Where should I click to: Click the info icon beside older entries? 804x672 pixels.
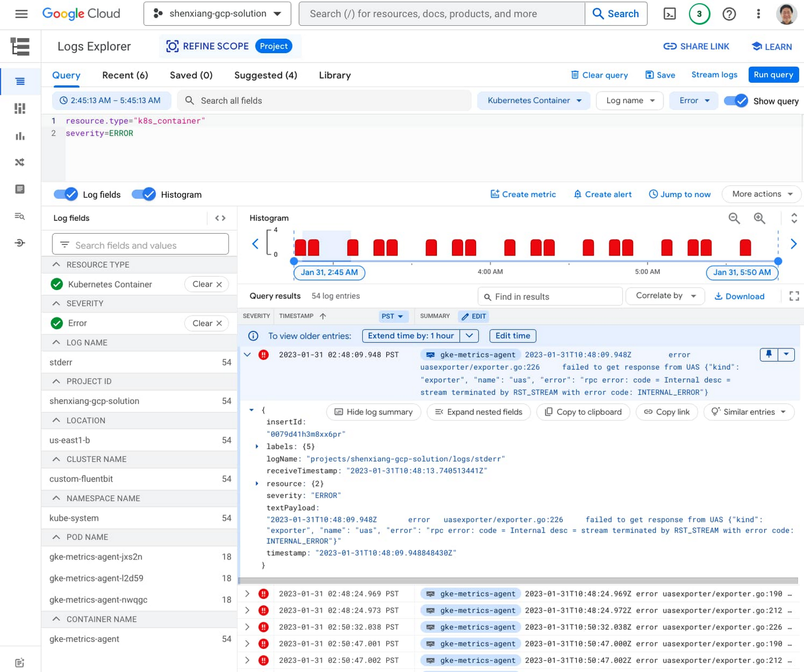click(253, 336)
